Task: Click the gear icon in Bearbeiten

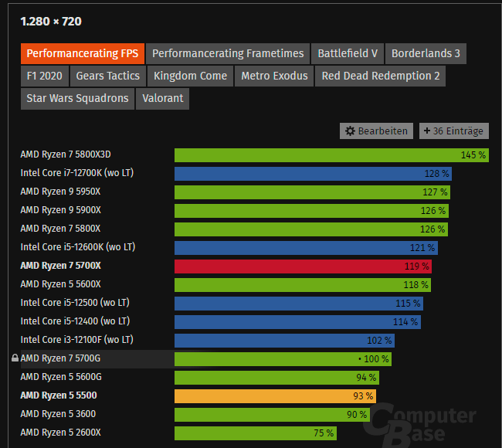Action: [350, 131]
